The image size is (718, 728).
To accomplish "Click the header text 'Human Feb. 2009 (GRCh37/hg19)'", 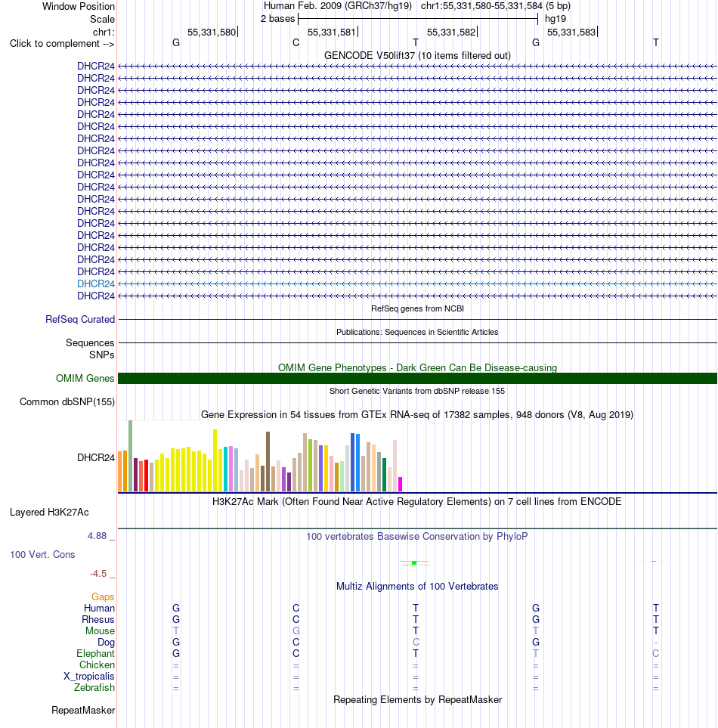I will click(x=337, y=6).
